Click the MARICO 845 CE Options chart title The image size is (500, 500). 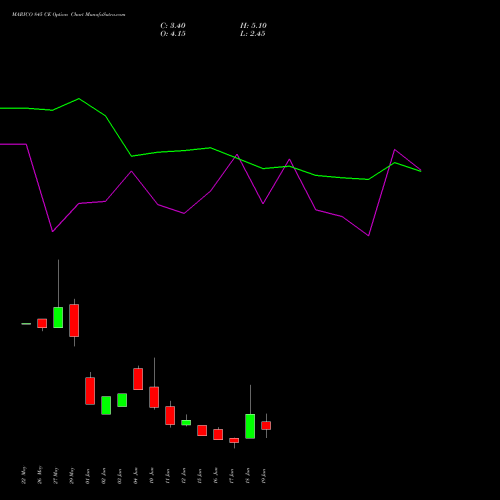point(68,15)
